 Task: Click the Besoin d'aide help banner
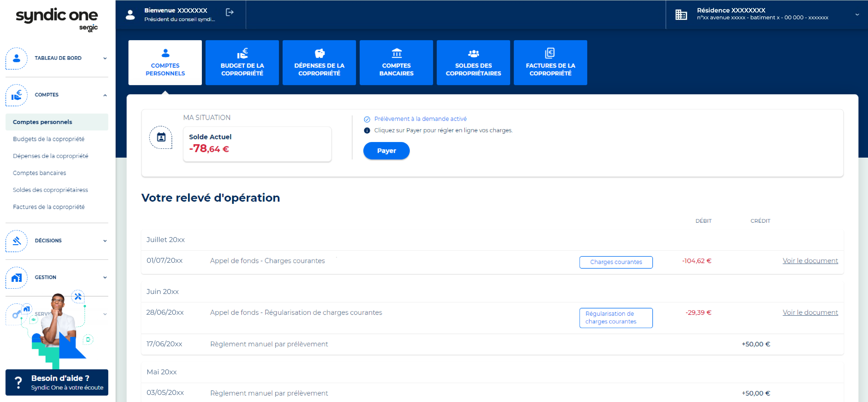click(x=57, y=382)
